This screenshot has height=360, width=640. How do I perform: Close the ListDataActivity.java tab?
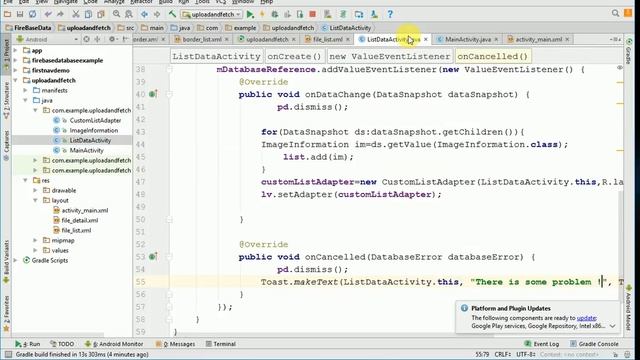tap(426, 39)
